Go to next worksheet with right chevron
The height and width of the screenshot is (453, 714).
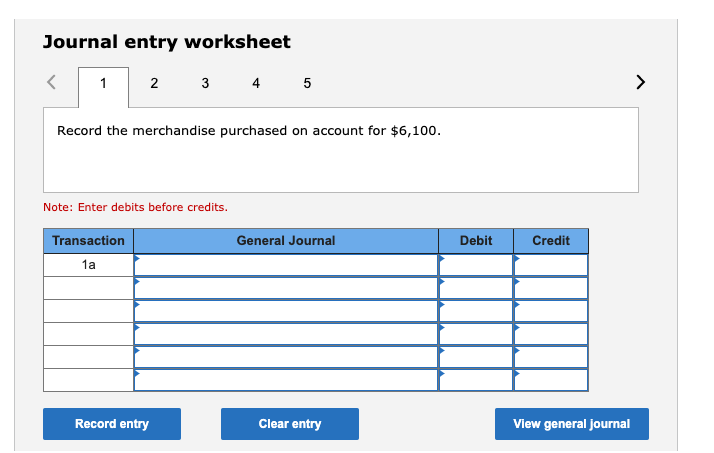[640, 82]
